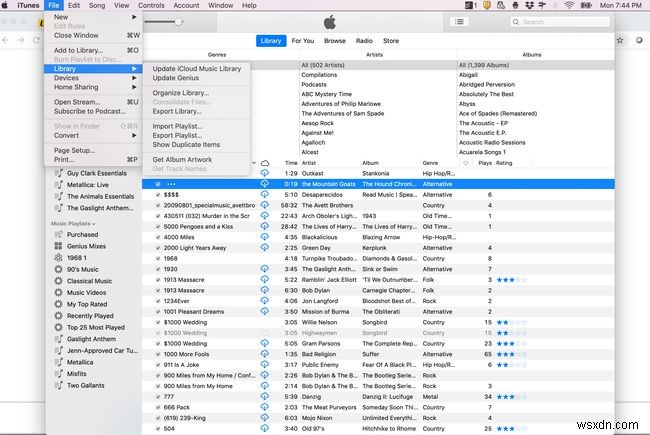Click the battery icon in menu bar
The image size is (650, 435).
[586, 5]
